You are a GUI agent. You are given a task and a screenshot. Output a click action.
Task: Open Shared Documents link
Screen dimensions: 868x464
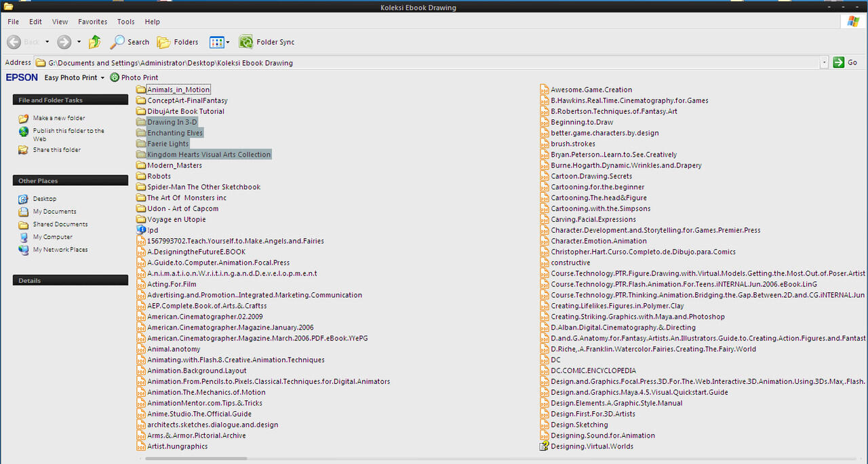60,225
